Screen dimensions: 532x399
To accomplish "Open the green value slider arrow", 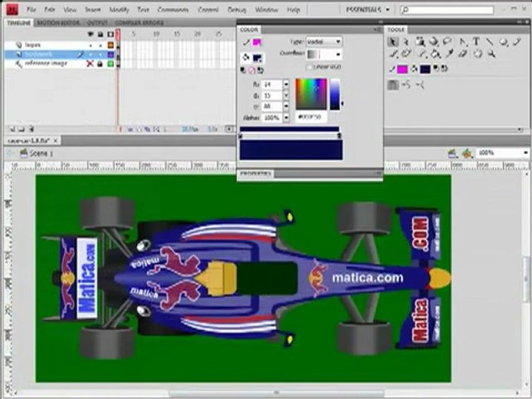I will [x=286, y=95].
